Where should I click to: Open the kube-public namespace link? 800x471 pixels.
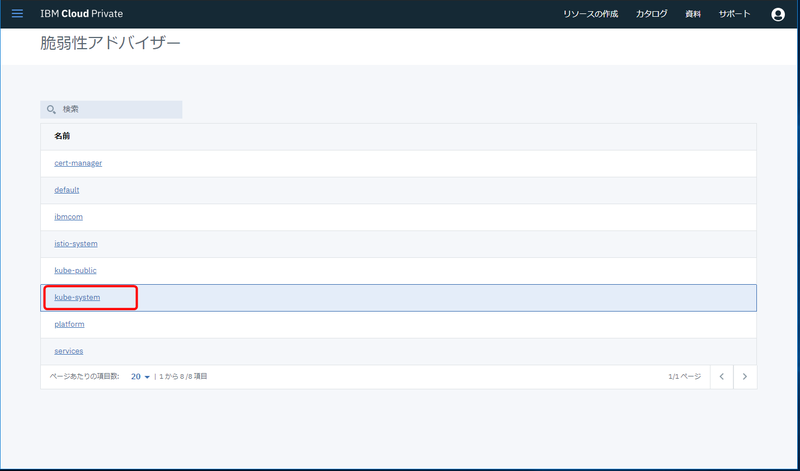[x=75, y=270]
